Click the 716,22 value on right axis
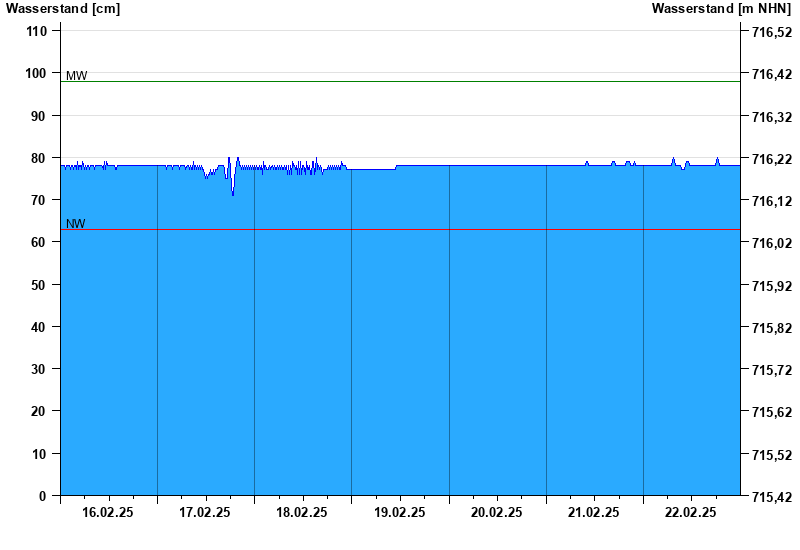800x550 pixels. click(772, 160)
